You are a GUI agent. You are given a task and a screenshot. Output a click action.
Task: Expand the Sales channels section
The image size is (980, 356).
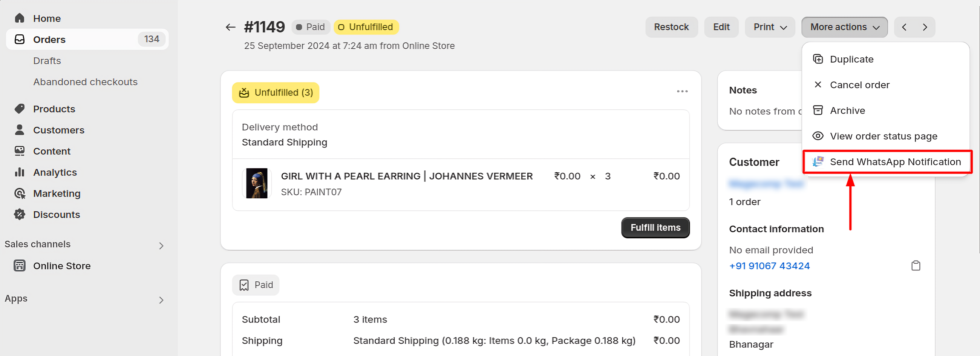pos(161,246)
